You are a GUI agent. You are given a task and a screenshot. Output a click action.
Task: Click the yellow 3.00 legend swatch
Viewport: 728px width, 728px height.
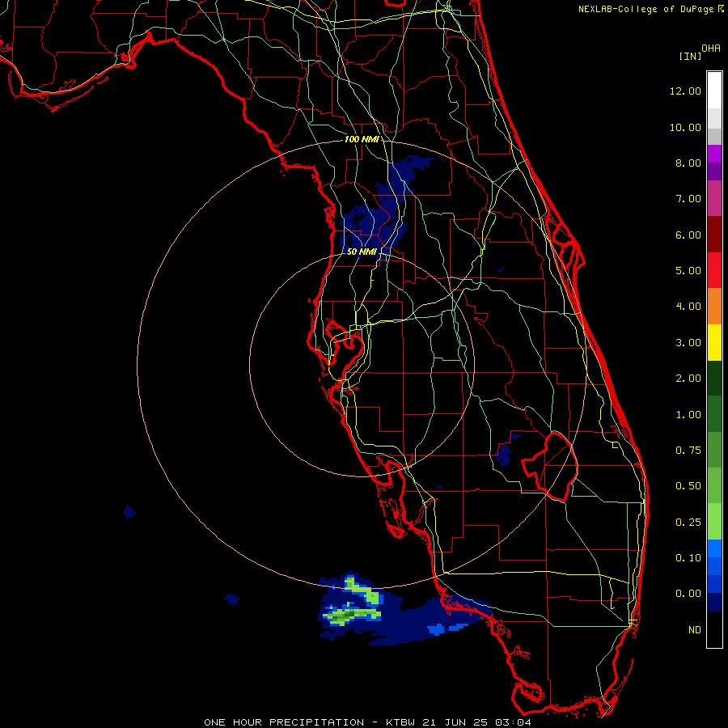point(714,342)
